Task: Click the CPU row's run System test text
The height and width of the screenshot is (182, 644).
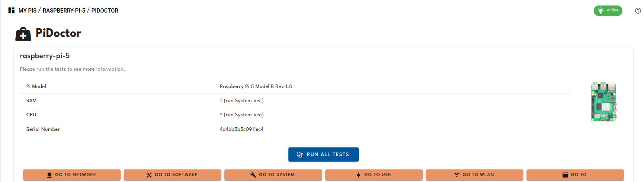Action: point(242,115)
